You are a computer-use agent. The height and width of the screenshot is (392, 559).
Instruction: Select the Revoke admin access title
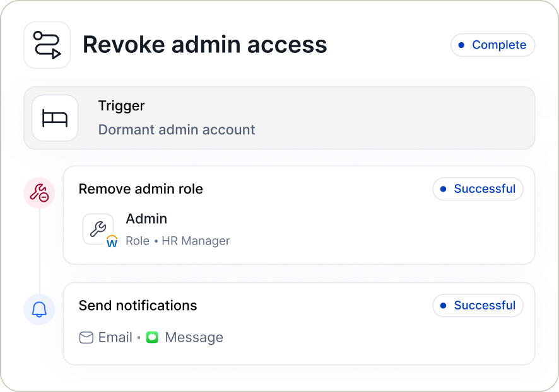pos(205,45)
